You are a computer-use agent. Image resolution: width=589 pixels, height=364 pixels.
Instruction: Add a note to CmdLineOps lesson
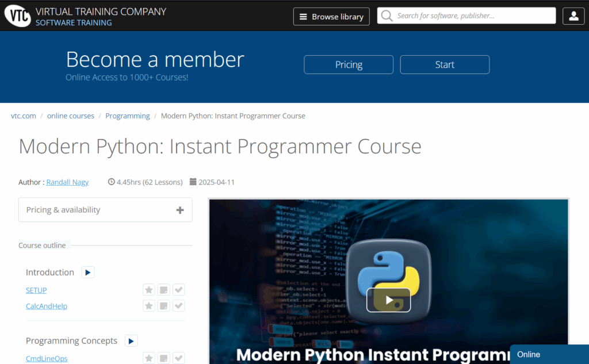click(164, 358)
